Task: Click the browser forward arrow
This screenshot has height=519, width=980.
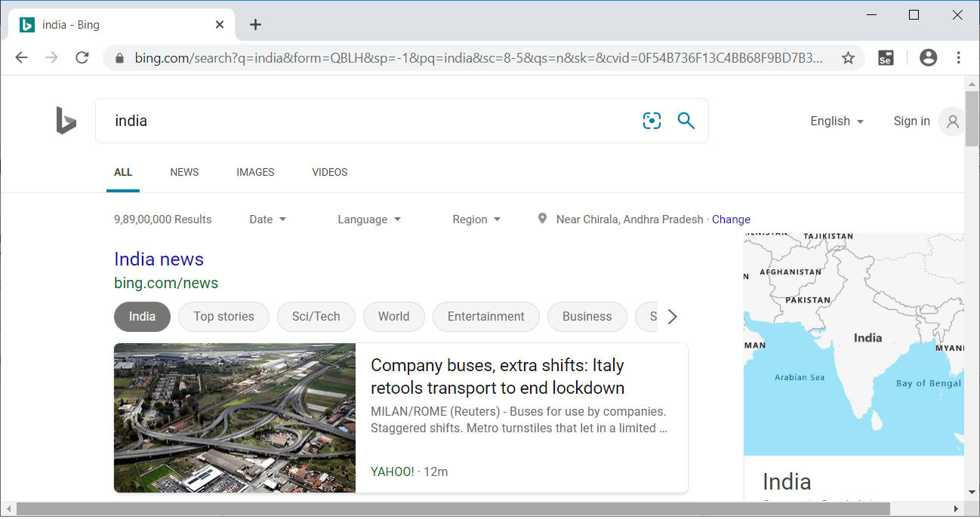Action: (x=52, y=57)
